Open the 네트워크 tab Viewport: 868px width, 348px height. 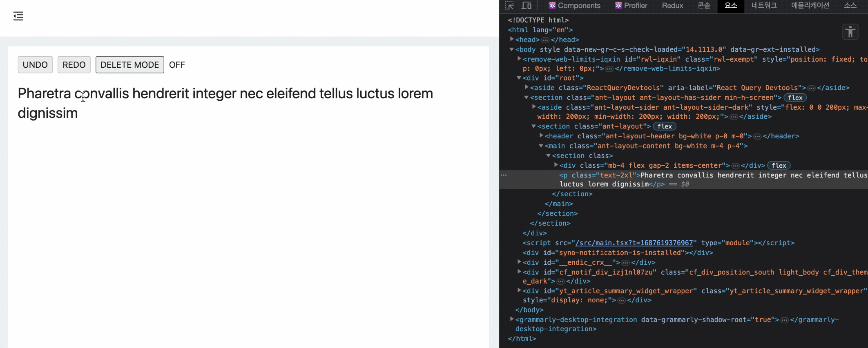(x=764, y=6)
